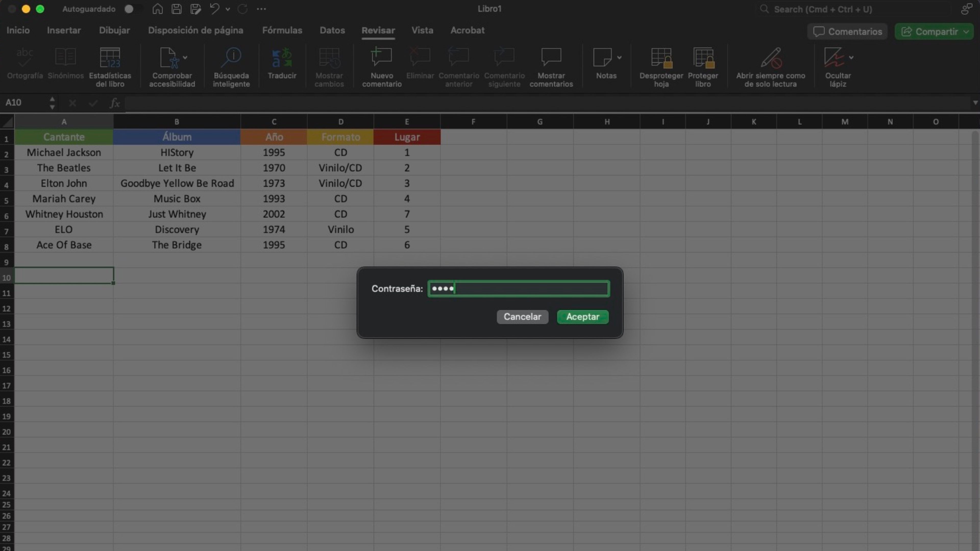Expand the Notas dropdown arrow

tap(619, 57)
